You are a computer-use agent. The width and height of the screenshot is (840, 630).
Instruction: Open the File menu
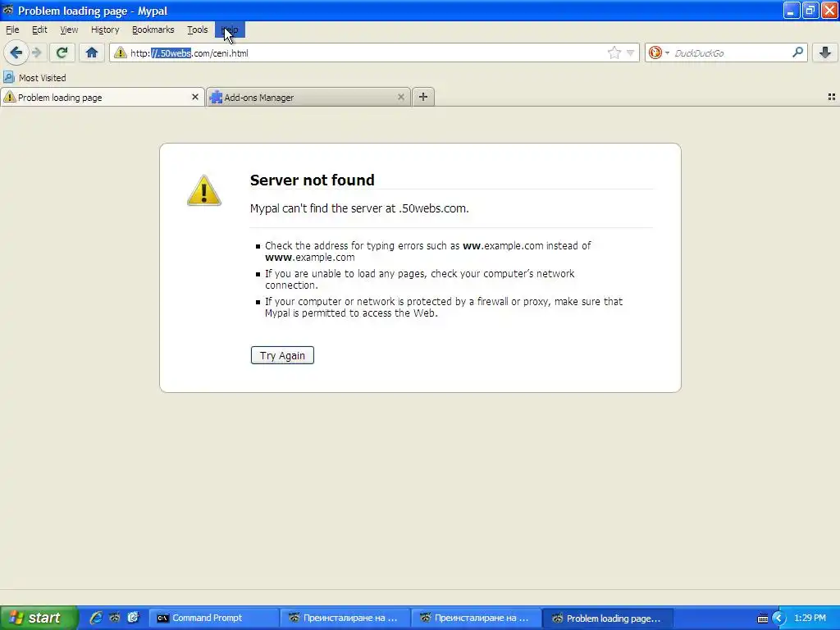12,30
